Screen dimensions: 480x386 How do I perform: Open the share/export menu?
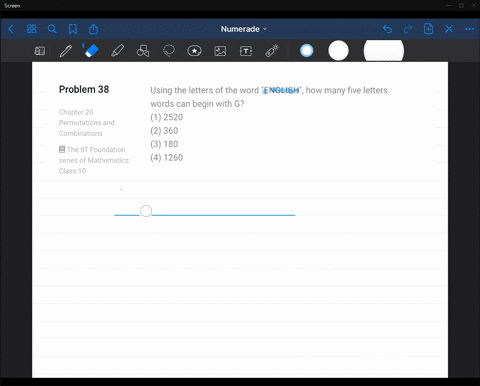point(93,29)
